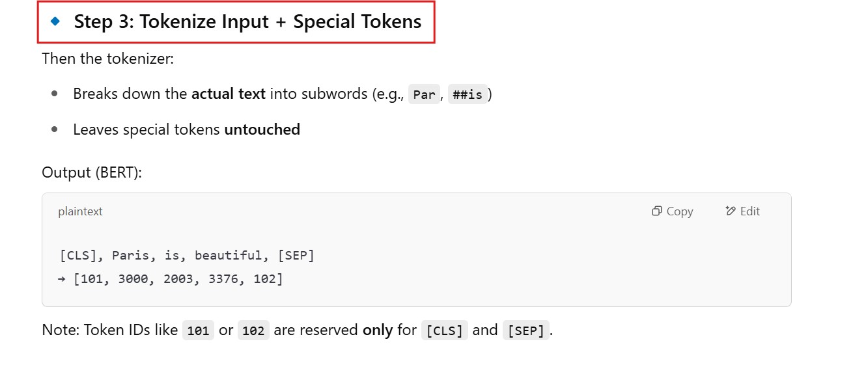Click the Edit pencil icon
Screen dimensions: 868x376
[x=731, y=211]
